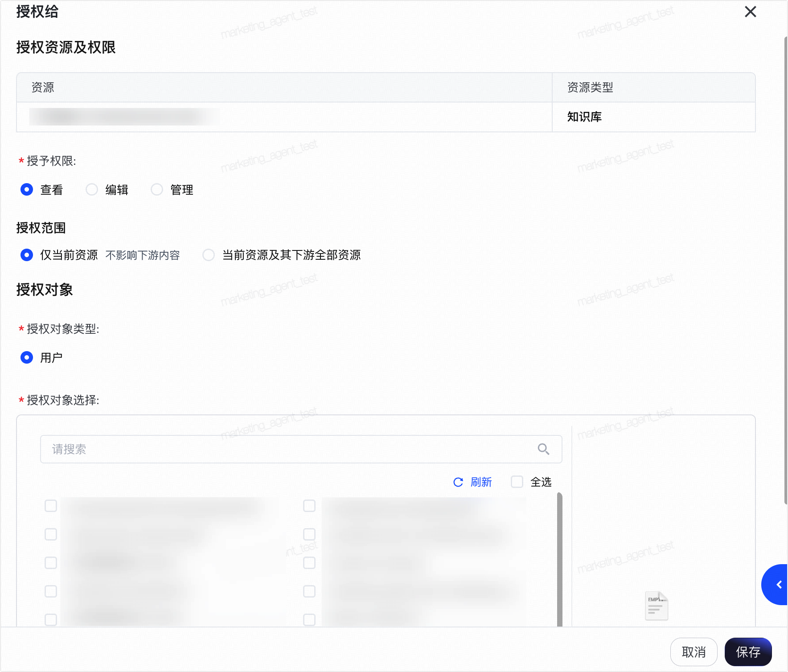Click the 不影响下游内容 hint text
The height and width of the screenshot is (672, 788).
[143, 255]
